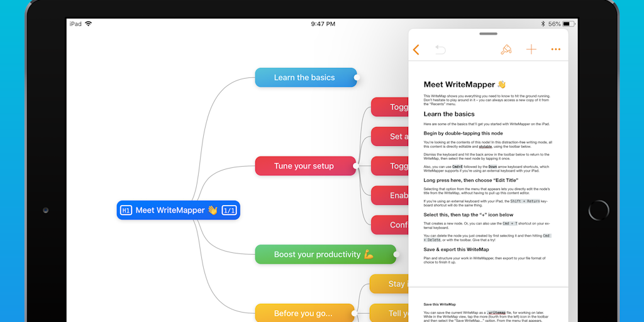Select the Enab... red child node

pyautogui.click(x=390, y=196)
